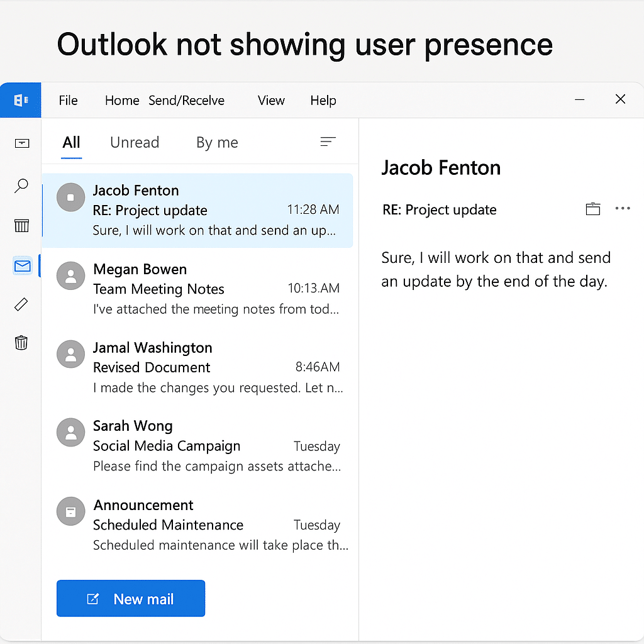This screenshot has height=644, width=644.
Task: Click the pencil drafts sidebar icon
Action: tap(21, 304)
